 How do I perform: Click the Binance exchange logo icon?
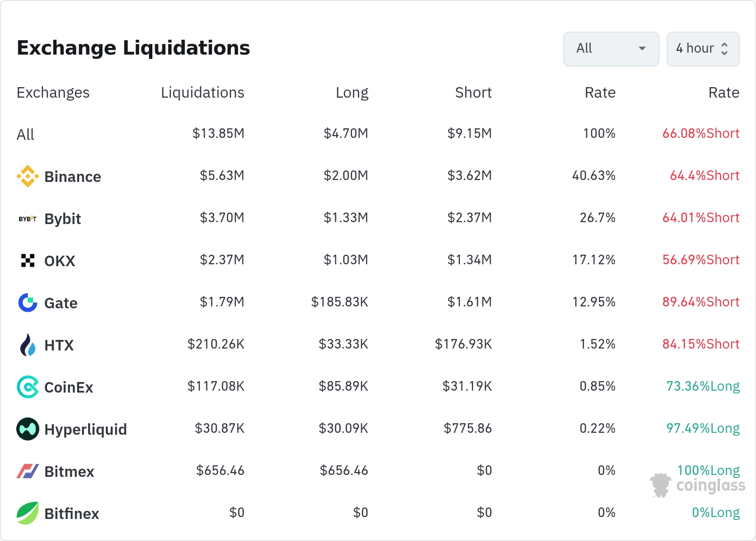point(28,176)
